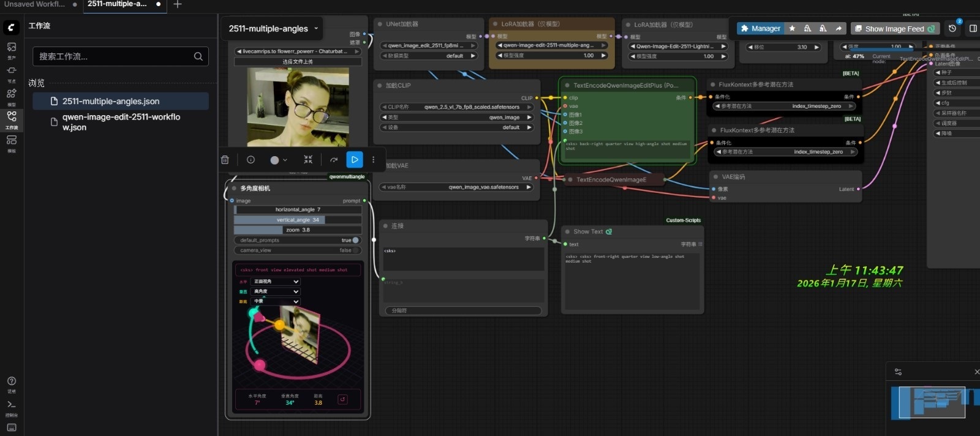Open the 高角度 vertical angle dropdown
Viewport: 980px width, 436px height.
pos(276,291)
